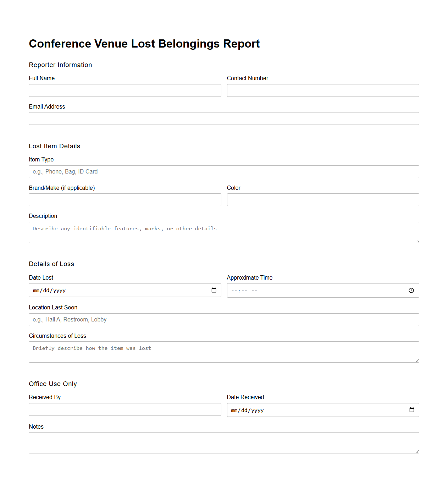Open the Approximate Time clock picker icon

(x=411, y=290)
